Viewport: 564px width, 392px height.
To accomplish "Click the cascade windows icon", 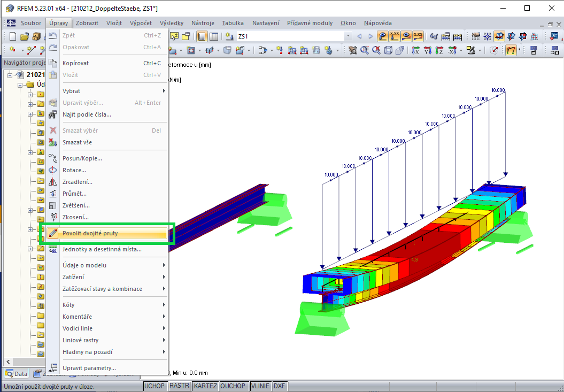I will point(186,36).
